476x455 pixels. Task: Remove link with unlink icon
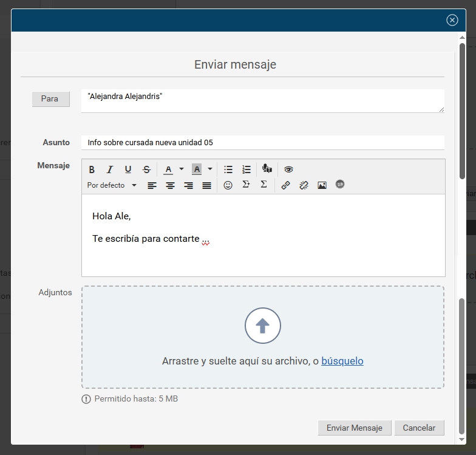pos(304,185)
